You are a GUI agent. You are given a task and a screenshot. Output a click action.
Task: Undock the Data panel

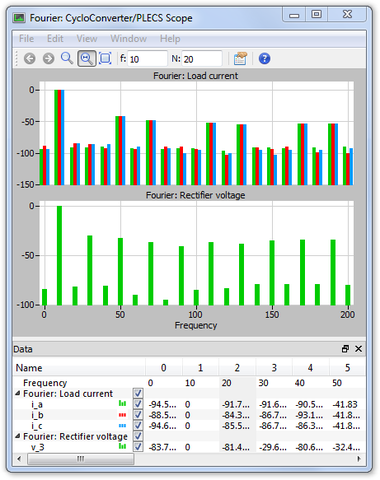pos(345,349)
